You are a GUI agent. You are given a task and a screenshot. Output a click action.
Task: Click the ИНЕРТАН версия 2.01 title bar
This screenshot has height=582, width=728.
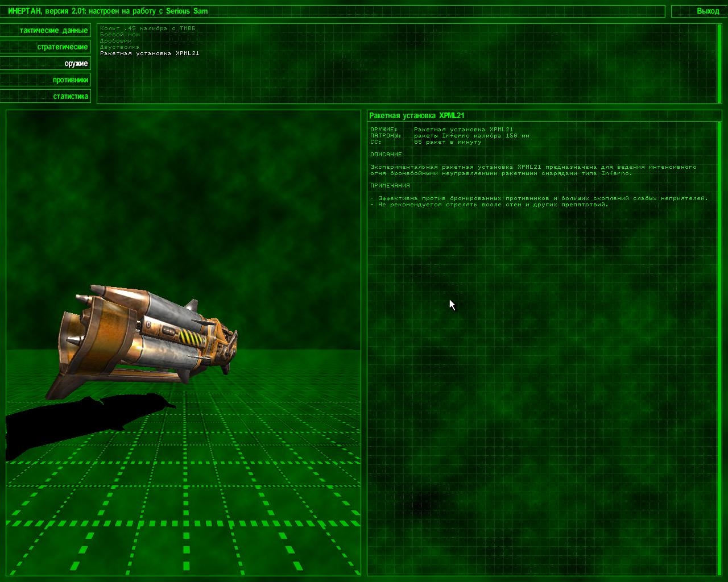[332, 11]
